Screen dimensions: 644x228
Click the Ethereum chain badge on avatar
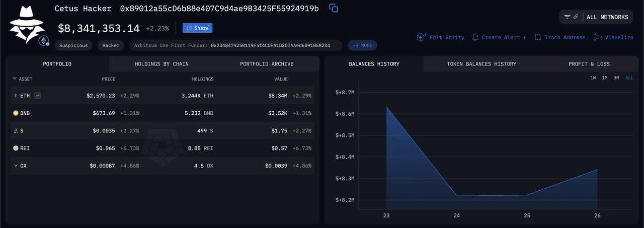(x=44, y=41)
